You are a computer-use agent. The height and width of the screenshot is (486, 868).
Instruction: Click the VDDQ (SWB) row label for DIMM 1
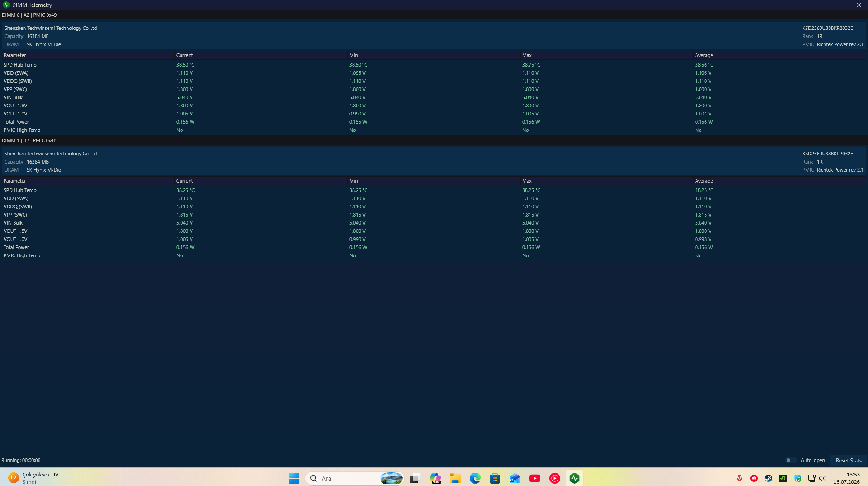pyautogui.click(x=18, y=207)
